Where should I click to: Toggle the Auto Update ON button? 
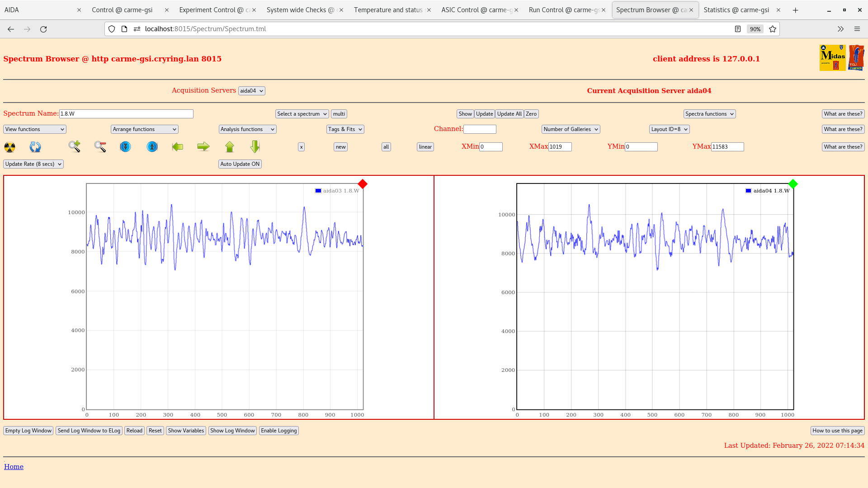pos(240,164)
